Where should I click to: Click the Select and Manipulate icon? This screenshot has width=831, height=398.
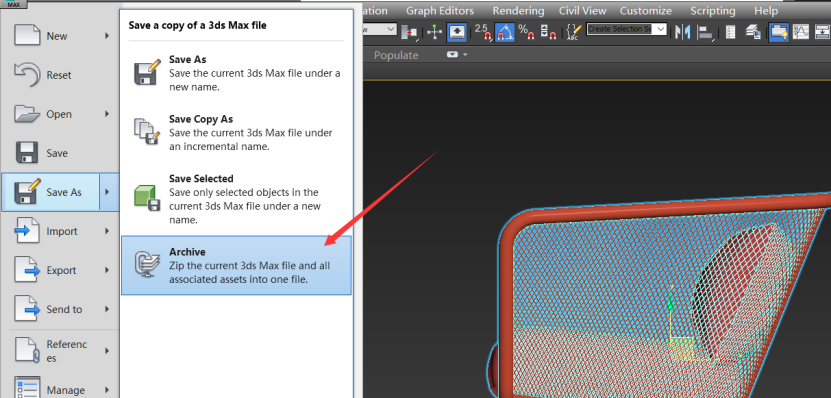[x=434, y=32]
